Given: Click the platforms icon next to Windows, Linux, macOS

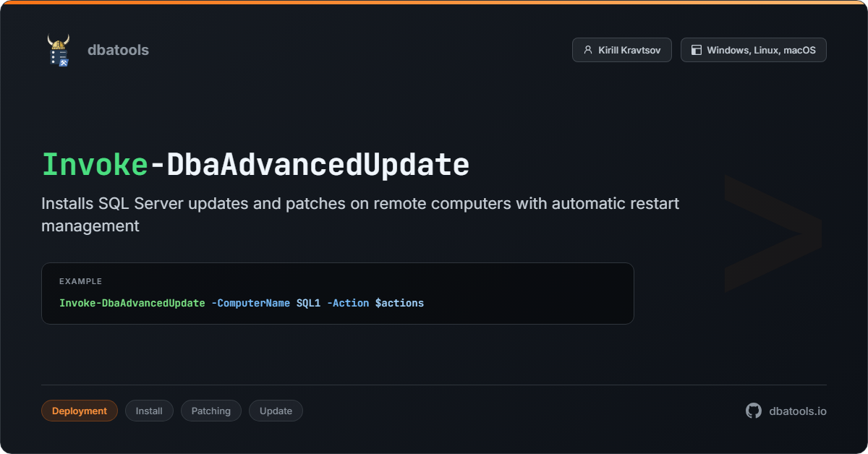Looking at the screenshot, I should pyautogui.click(x=696, y=50).
